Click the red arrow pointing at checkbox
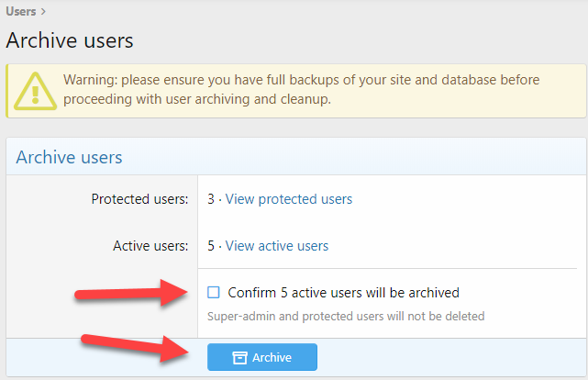The width and height of the screenshot is (588, 380). tap(131, 293)
